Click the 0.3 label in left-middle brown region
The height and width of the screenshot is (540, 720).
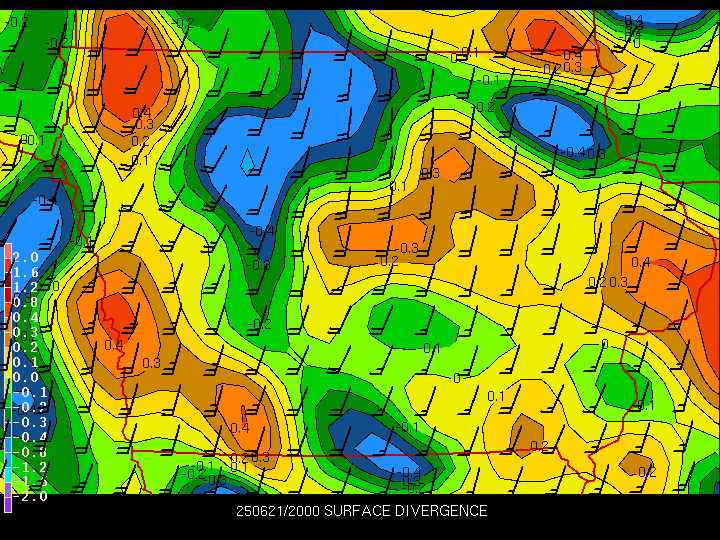(x=151, y=363)
